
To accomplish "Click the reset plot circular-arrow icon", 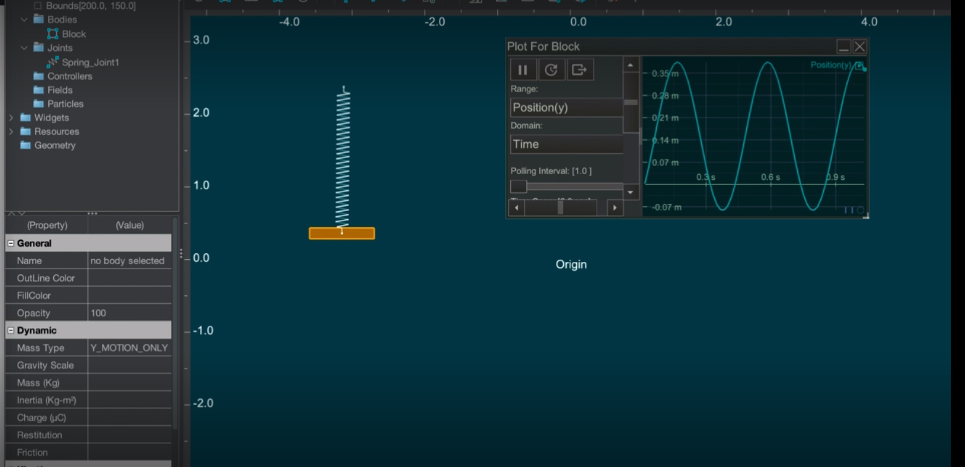I will 551,70.
